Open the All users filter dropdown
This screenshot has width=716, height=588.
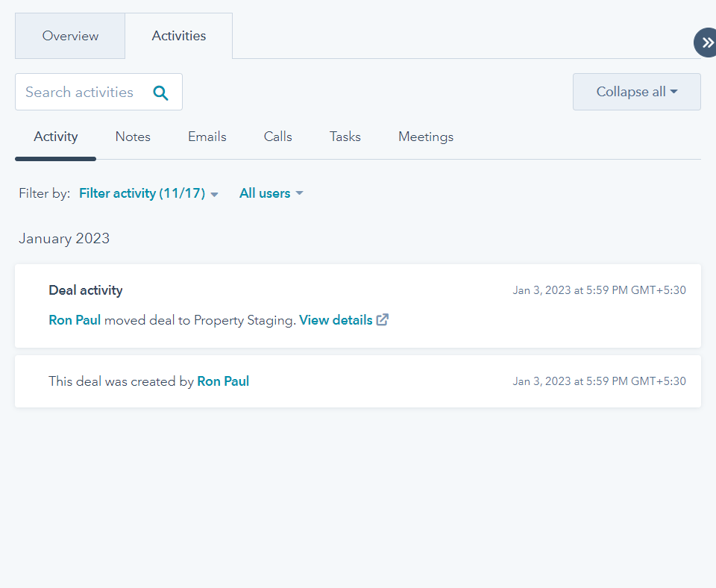pos(264,193)
